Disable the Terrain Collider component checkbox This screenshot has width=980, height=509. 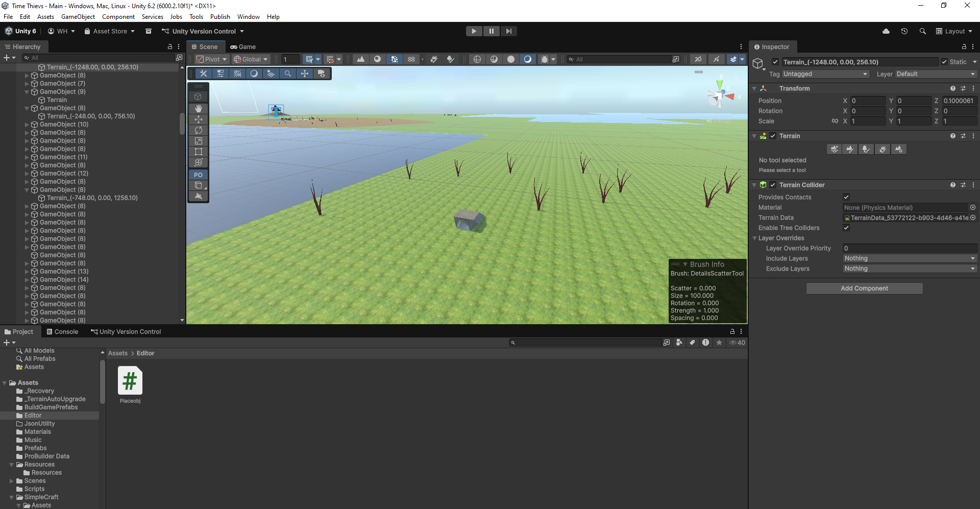[773, 185]
